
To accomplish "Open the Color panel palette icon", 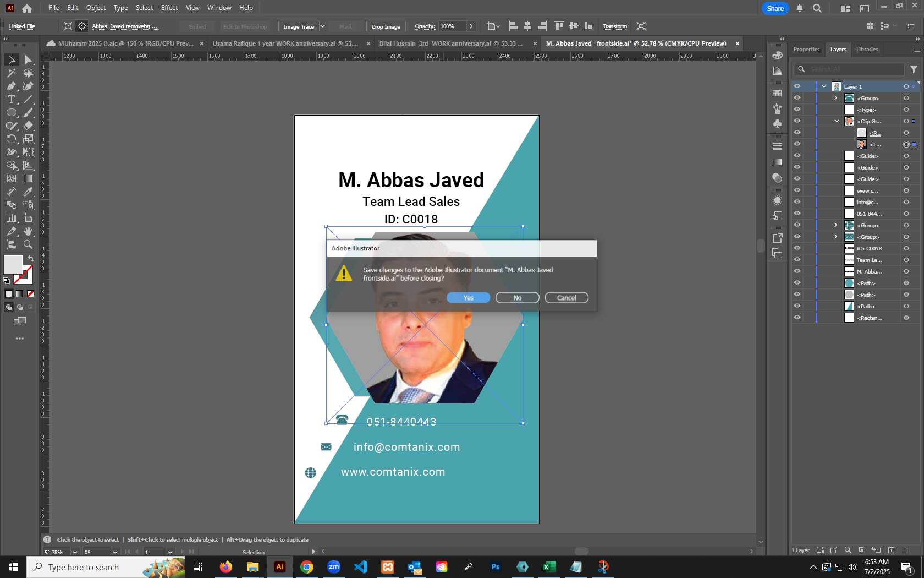I will point(777,55).
